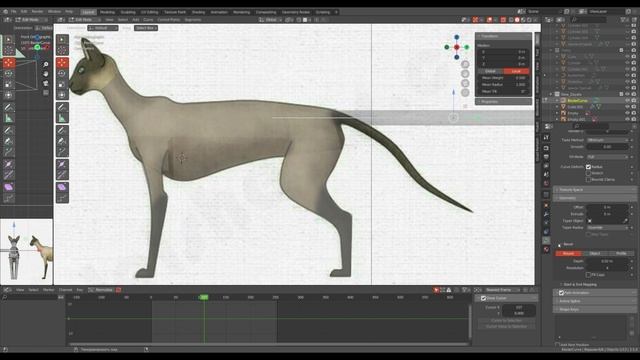Viewport: 640px width, 360px height.
Task: Select the Annotate tool in main viewport toolbar
Action: [x=62, y=107]
